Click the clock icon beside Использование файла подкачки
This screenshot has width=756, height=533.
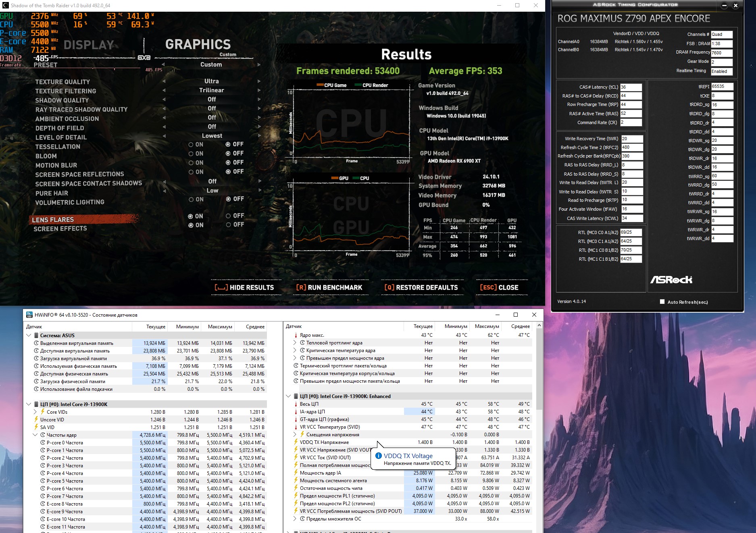pyautogui.click(x=36, y=389)
